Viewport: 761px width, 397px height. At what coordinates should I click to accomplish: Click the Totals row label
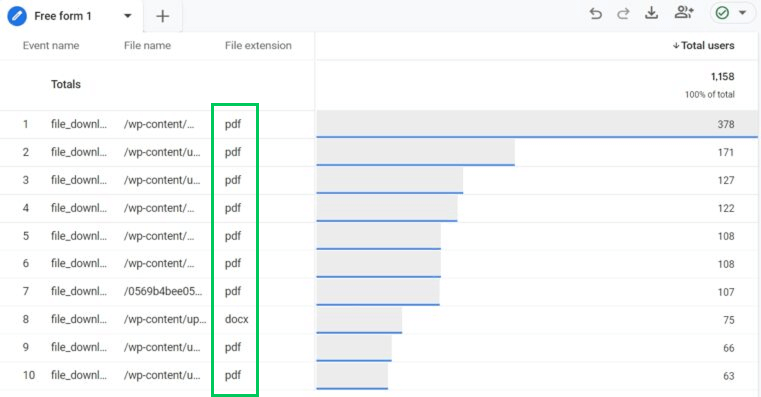click(66, 84)
